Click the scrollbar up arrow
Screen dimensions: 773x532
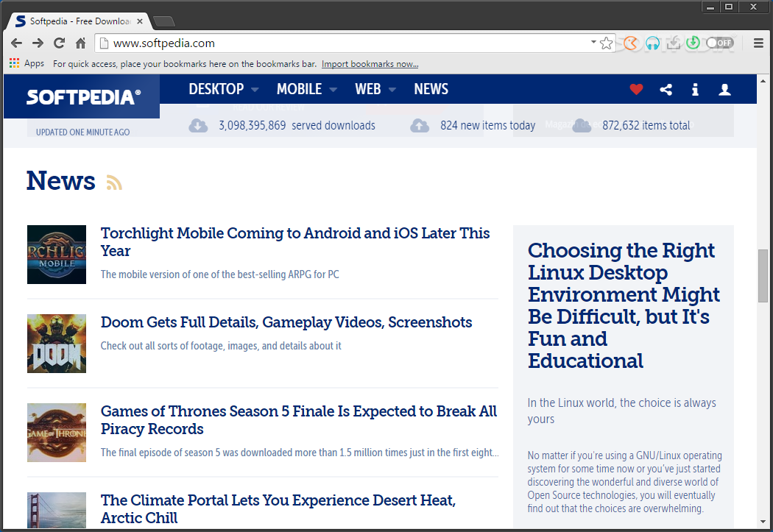click(763, 80)
